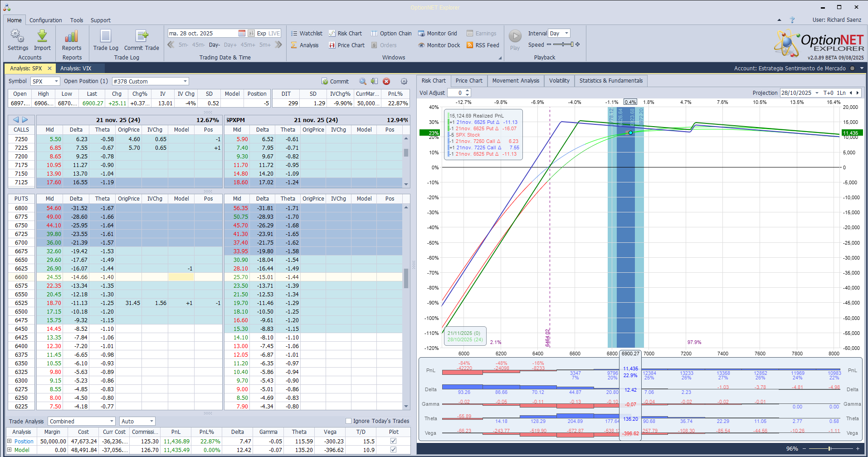Open the Monitor Grid window
The height and width of the screenshot is (457, 868).
pyautogui.click(x=438, y=33)
